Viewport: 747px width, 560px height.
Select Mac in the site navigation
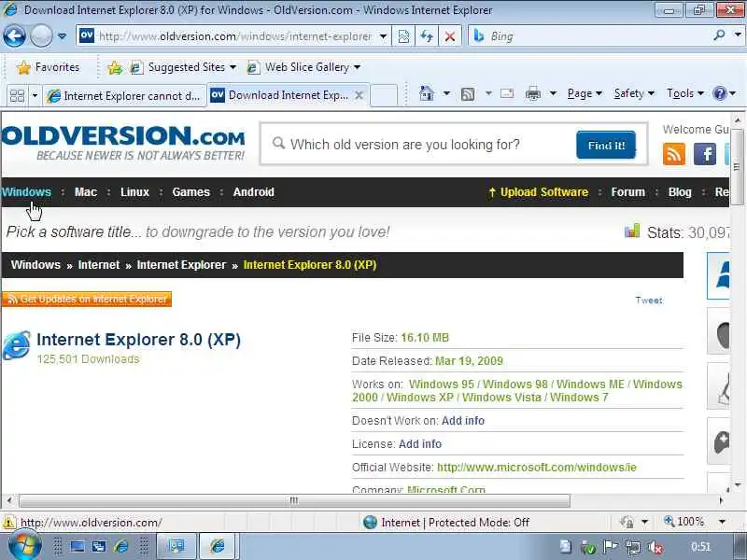click(86, 192)
